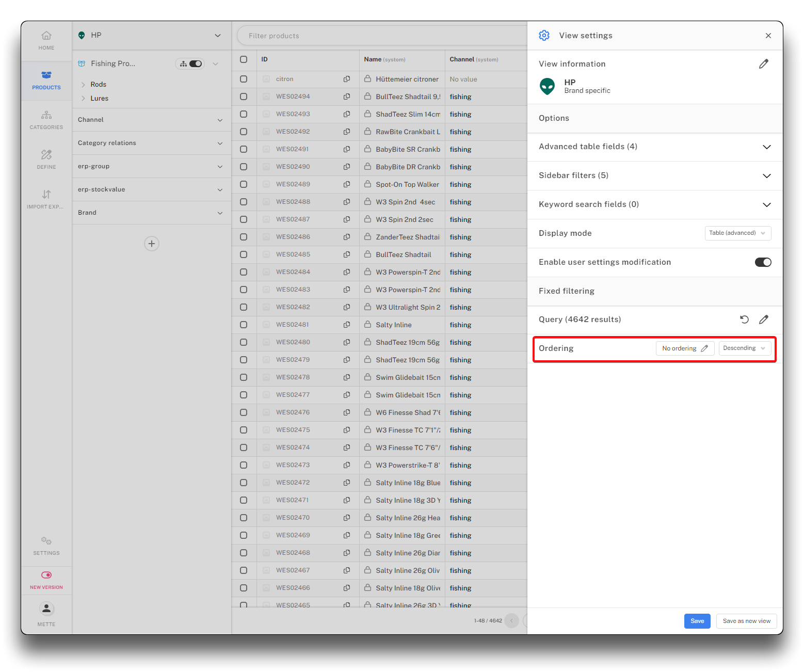Open the Settings gear in left sidebar
The image size is (804, 672).
(46, 545)
